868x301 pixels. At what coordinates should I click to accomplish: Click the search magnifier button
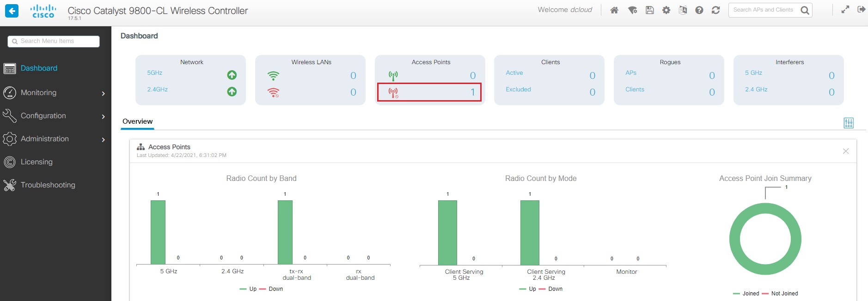click(x=805, y=10)
